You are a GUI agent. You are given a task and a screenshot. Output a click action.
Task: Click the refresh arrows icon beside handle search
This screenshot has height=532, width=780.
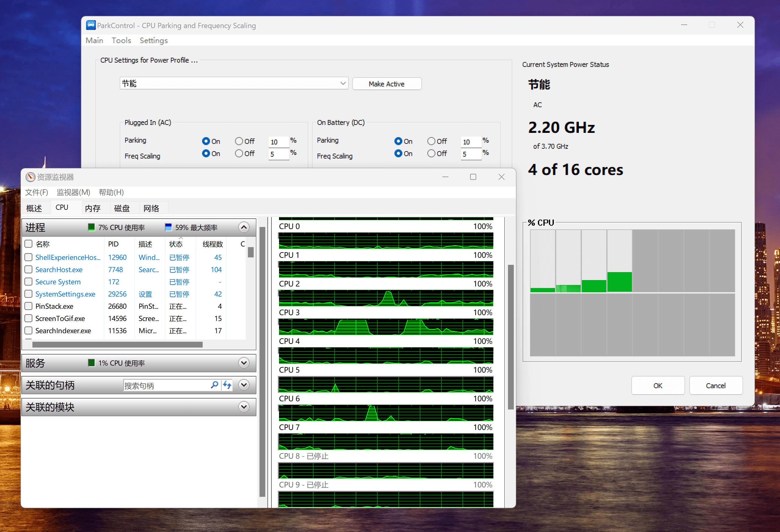pos(227,385)
